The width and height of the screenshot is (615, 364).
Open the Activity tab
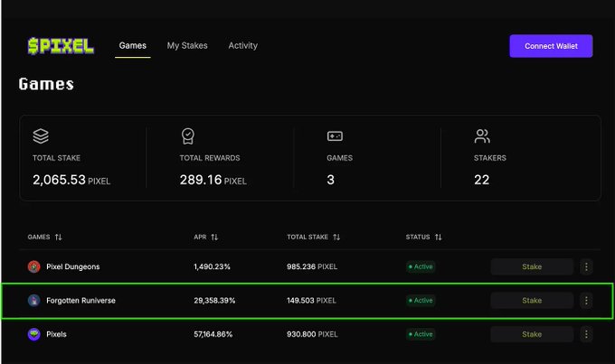pyautogui.click(x=242, y=45)
